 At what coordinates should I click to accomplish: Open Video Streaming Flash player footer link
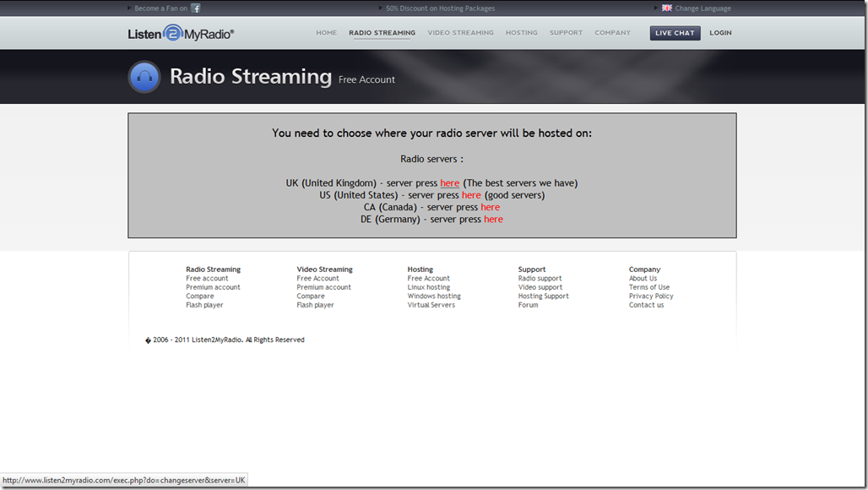coord(315,305)
